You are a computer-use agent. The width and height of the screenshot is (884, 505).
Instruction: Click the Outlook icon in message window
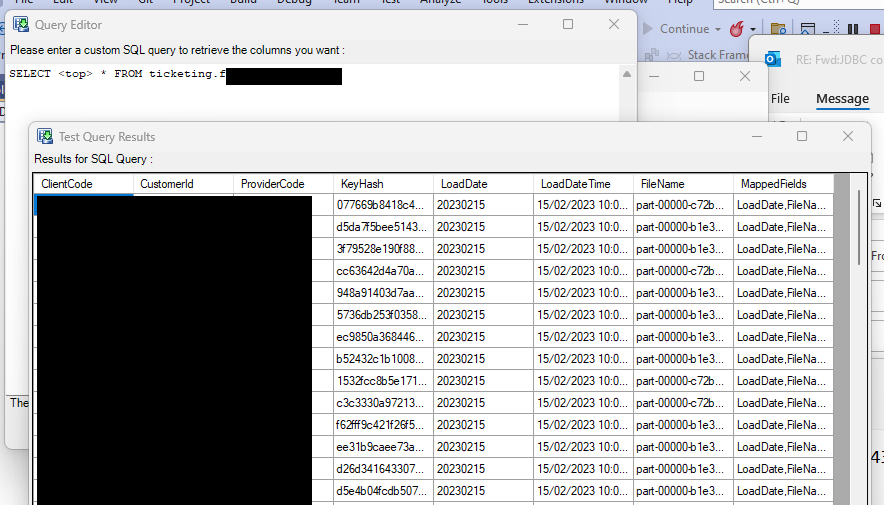click(x=773, y=59)
